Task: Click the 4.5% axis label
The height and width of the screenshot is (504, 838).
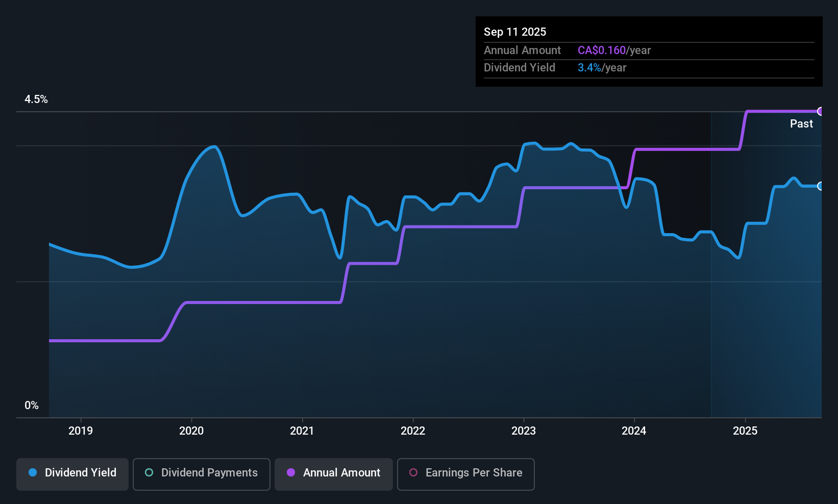Action: pos(36,99)
